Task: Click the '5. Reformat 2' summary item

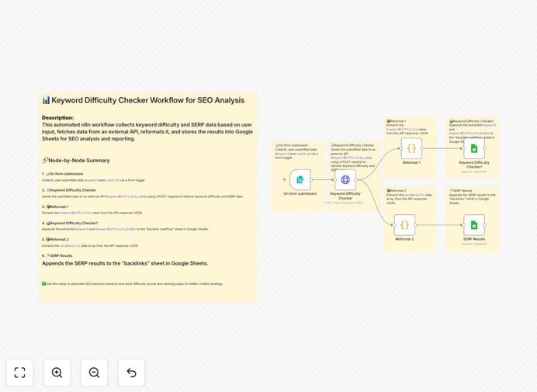Action: (55, 239)
